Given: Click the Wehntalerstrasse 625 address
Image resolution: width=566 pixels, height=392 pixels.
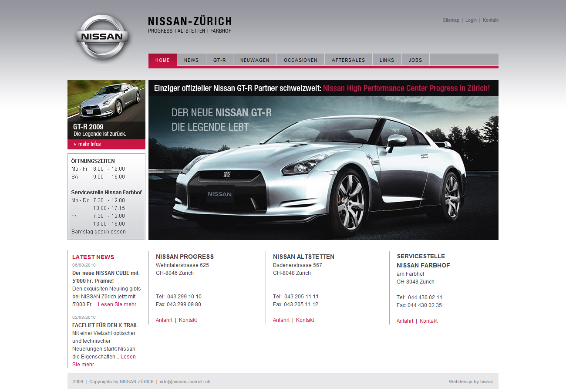Looking at the screenshot, I should coord(182,265).
